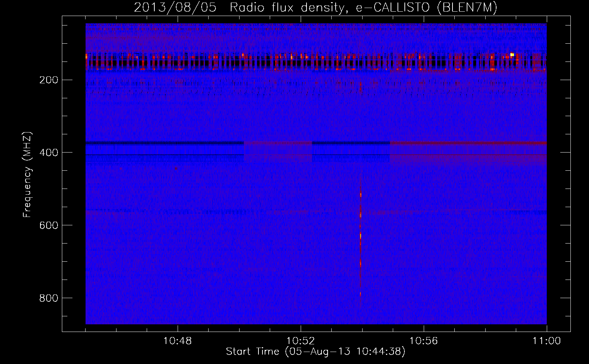Click the 200 frequency tick label
Image resolution: width=589 pixels, height=364 pixels.
pyautogui.click(x=48, y=80)
